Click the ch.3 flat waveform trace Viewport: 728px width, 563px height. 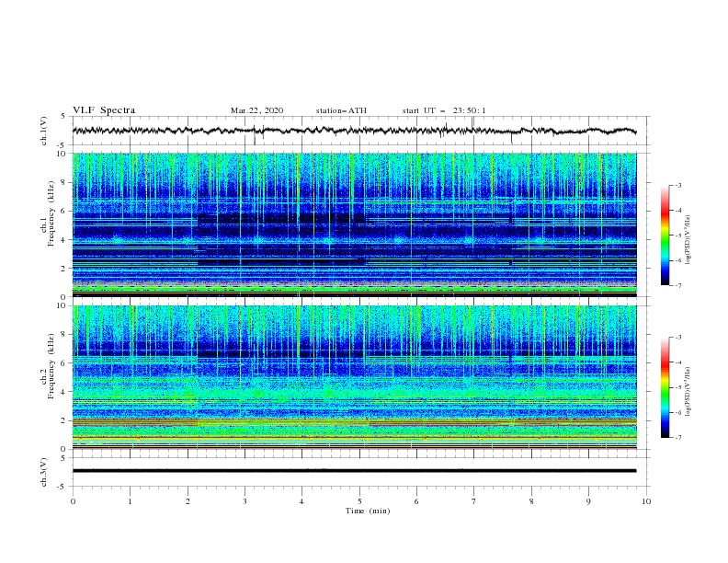354,471
